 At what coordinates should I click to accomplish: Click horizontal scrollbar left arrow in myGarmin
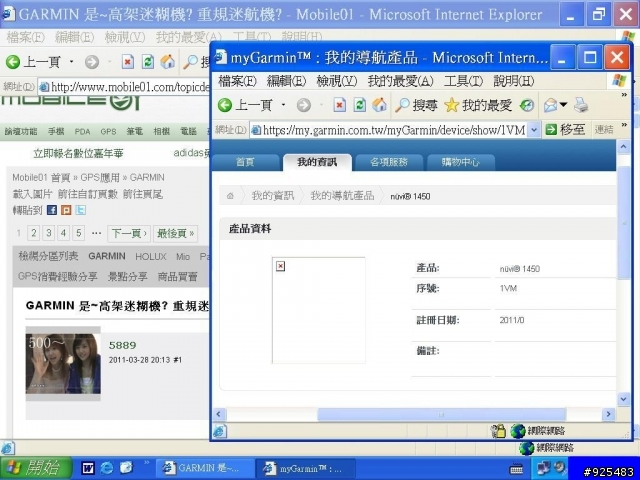click(218, 414)
